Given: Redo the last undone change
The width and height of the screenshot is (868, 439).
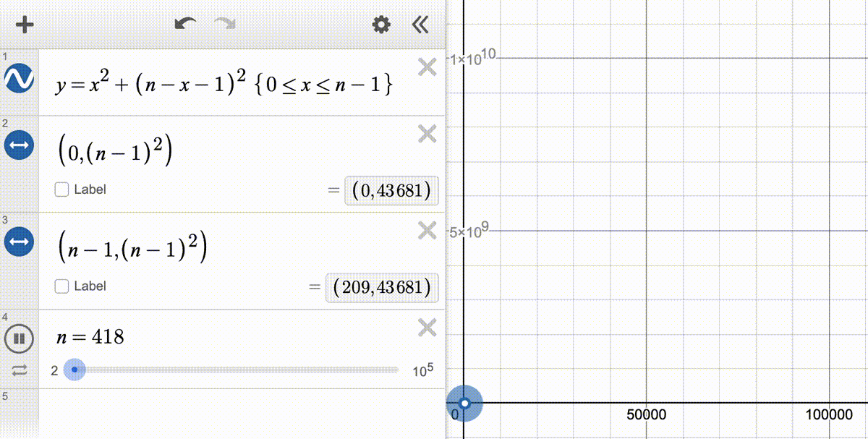Looking at the screenshot, I should (225, 25).
